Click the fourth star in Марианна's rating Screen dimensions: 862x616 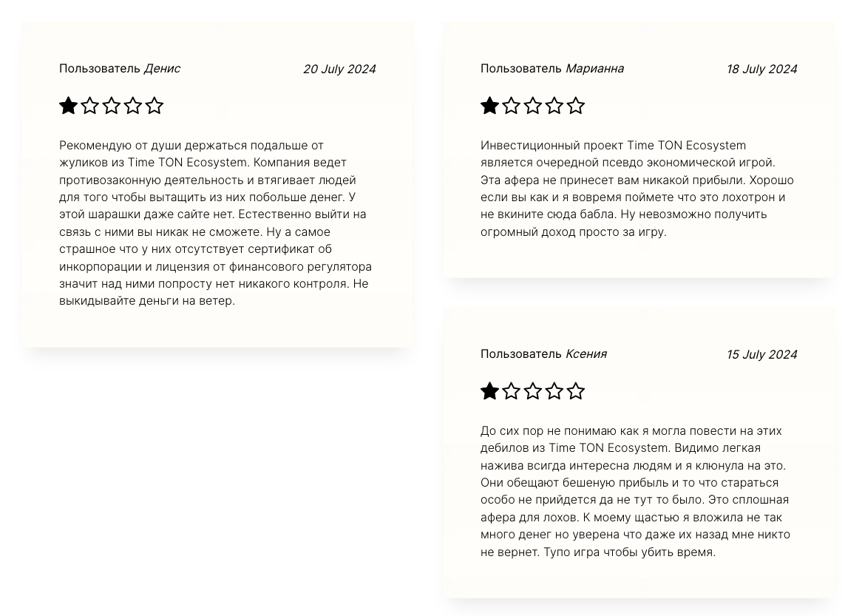(554, 105)
